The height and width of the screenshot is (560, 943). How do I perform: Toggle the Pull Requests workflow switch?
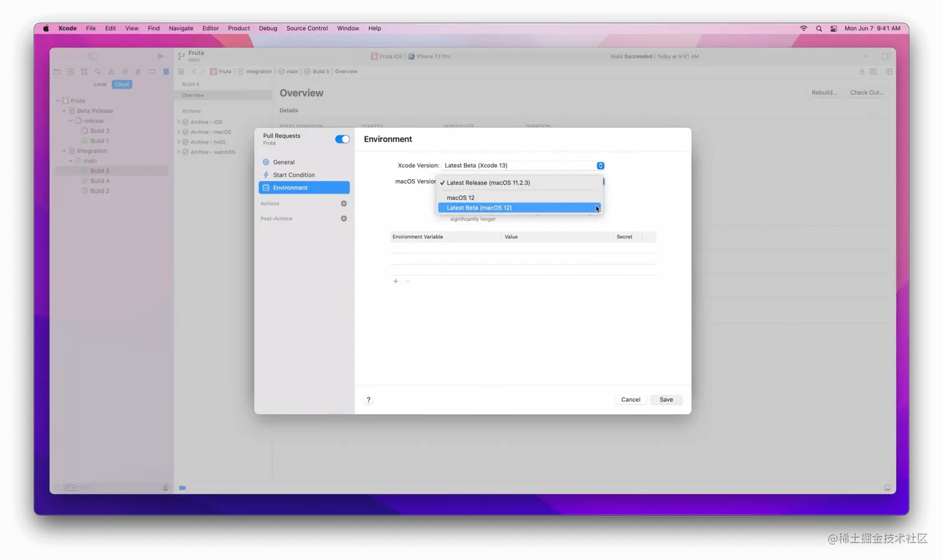click(342, 139)
